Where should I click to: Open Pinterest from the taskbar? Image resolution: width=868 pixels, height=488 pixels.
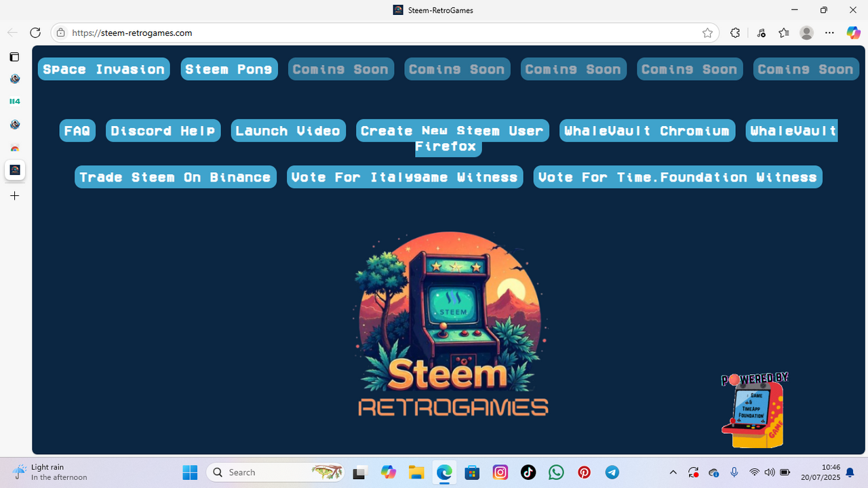tap(585, 472)
